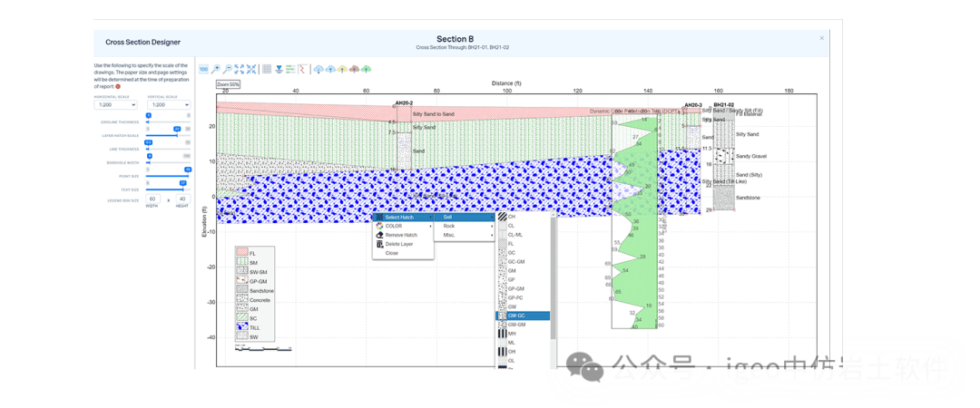Screen dimensions: 980x408
Task: Toggle the grid icon in toolbar
Action: pyautogui.click(x=267, y=69)
